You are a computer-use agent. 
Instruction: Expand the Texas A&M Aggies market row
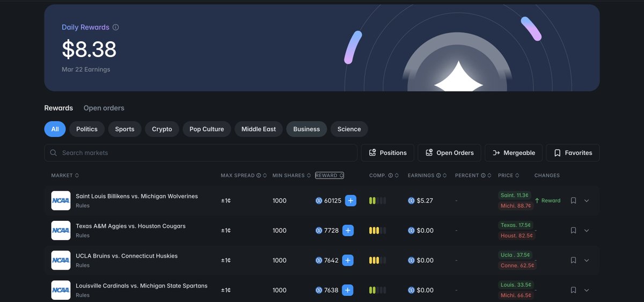coord(587,231)
